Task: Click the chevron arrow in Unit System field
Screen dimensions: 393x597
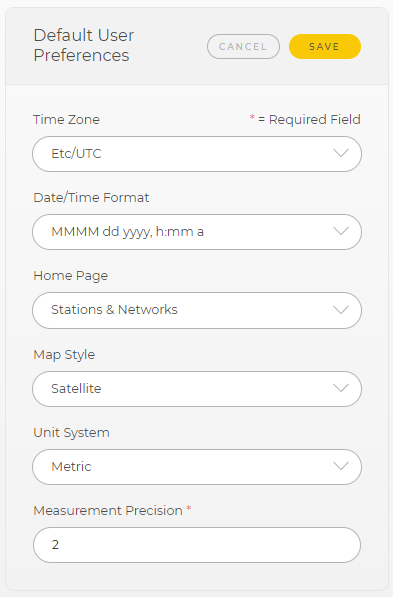Action: point(341,466)
